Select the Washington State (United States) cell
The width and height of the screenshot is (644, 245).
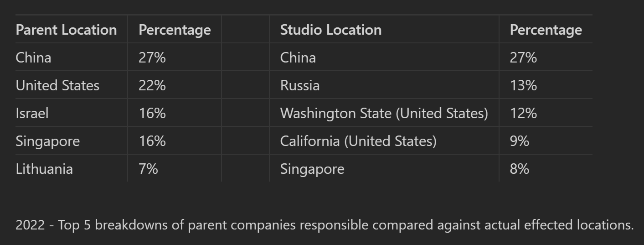coord(384,113)
